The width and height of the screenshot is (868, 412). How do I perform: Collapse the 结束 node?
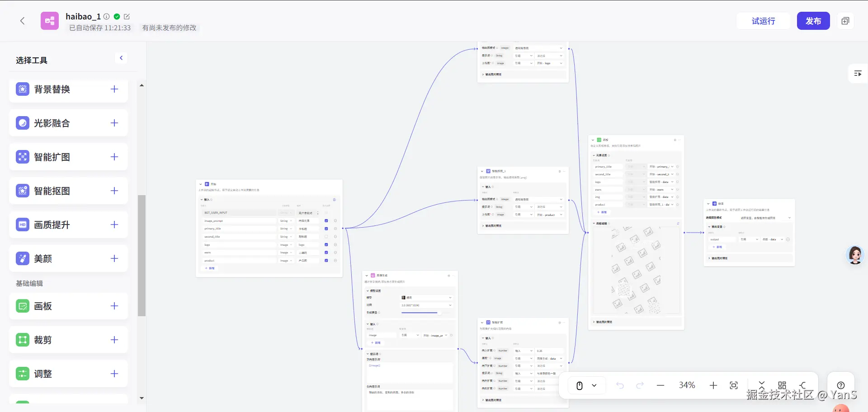coord(708,204)
